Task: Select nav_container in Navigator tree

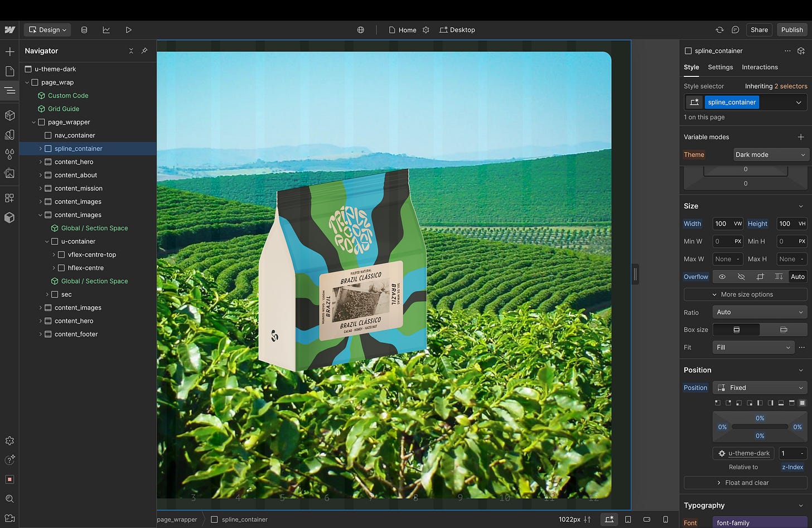Action: (75, 135)
